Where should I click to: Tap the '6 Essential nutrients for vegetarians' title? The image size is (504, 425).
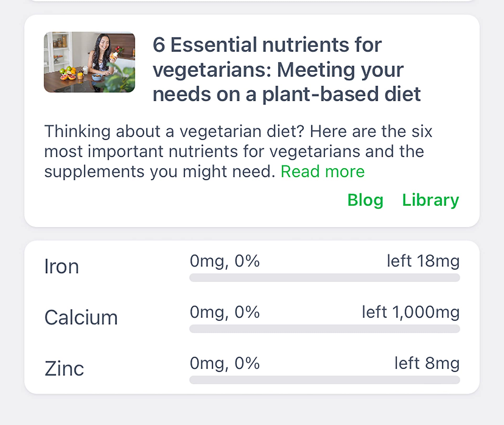[x=286, y=69]
